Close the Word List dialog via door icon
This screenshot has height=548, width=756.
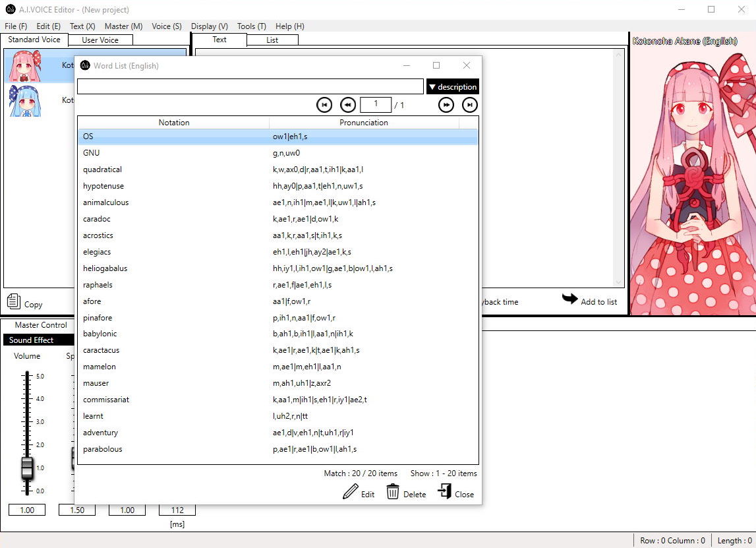(445, 492)
